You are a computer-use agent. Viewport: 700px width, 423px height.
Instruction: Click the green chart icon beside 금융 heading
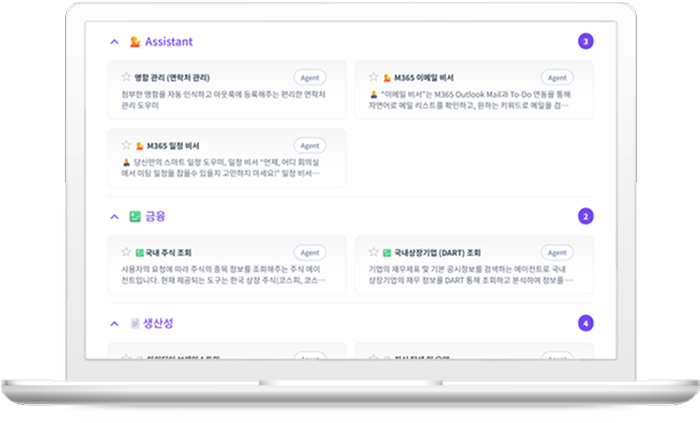pyautogui.click(x=135, y=216)
